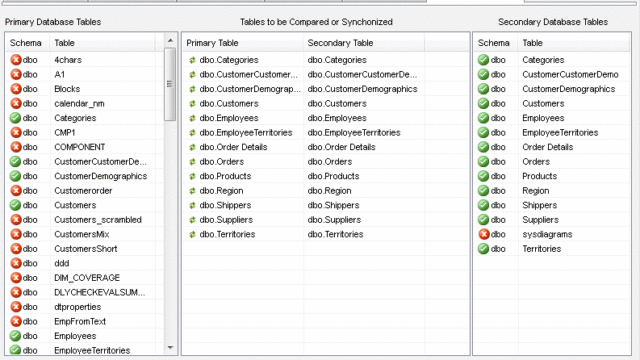This screenshot has height=360, width=640.
Task: Click the red X icon beside EmpFromText
Action: tap(16, 321)
